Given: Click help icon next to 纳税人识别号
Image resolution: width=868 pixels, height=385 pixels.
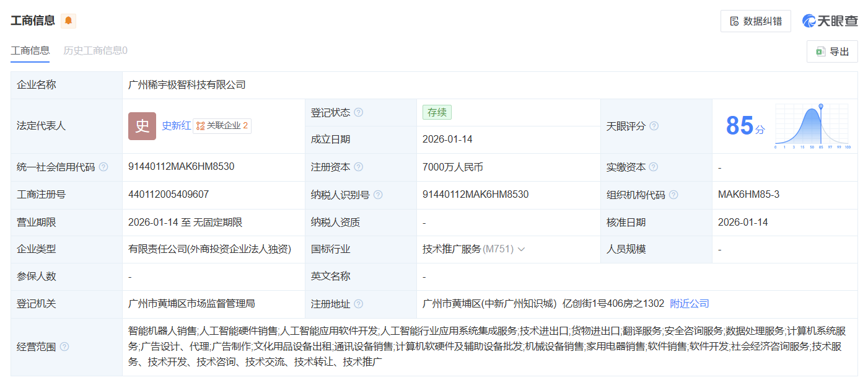Looking at the screenshot, I should click(378, 195).
